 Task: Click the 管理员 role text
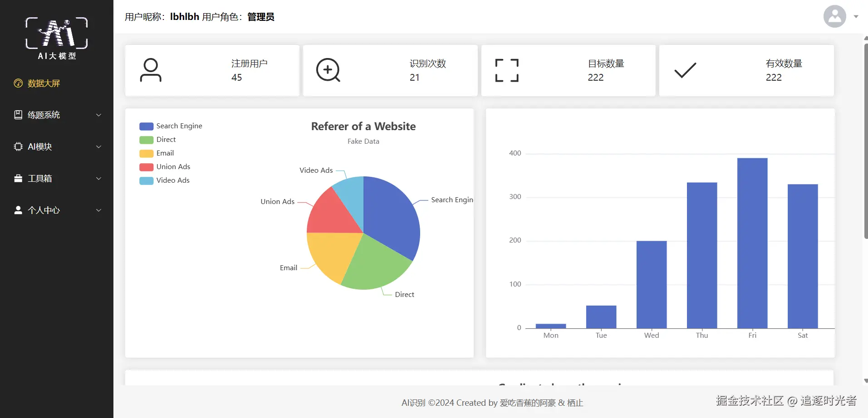click(x=260, y=17)
